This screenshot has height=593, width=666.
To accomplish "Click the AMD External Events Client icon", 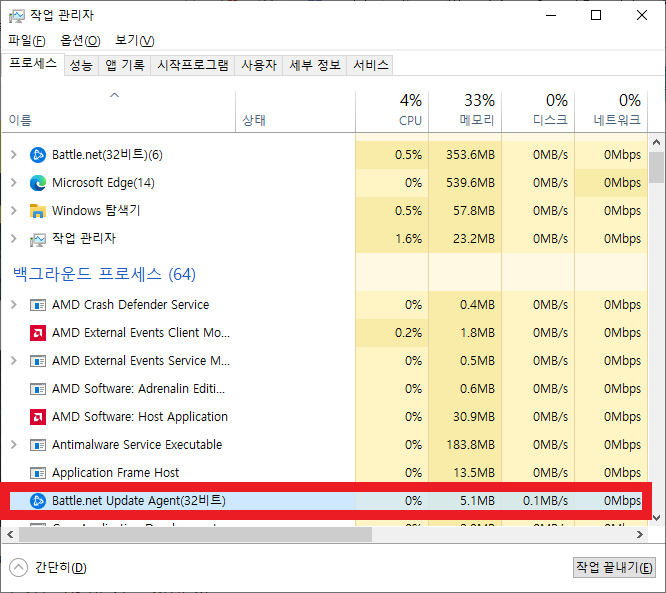I will 38,333.
